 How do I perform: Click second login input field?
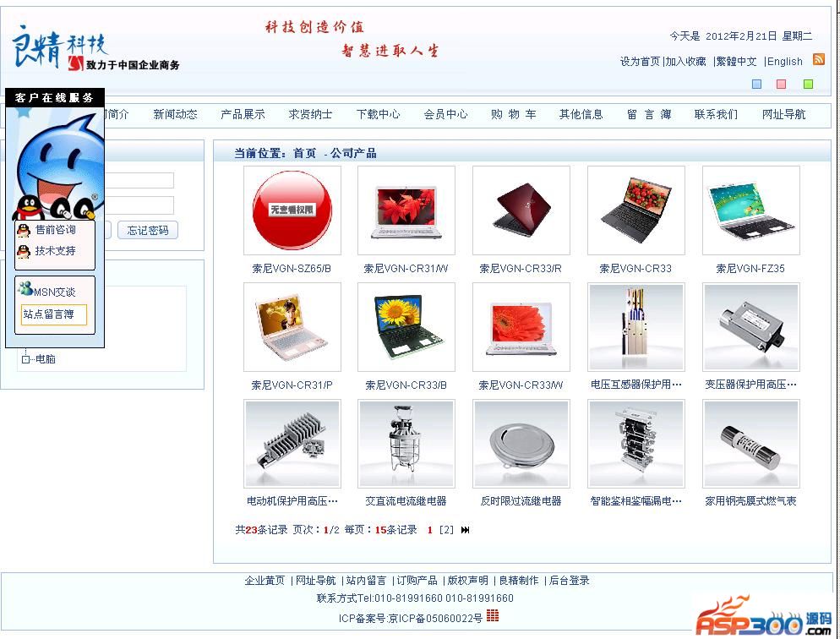[139, 205]
